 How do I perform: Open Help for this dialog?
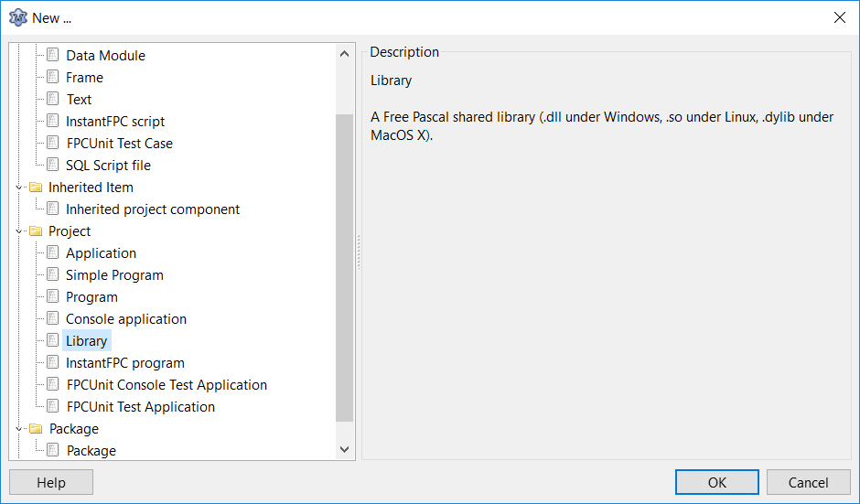[51, 482]
